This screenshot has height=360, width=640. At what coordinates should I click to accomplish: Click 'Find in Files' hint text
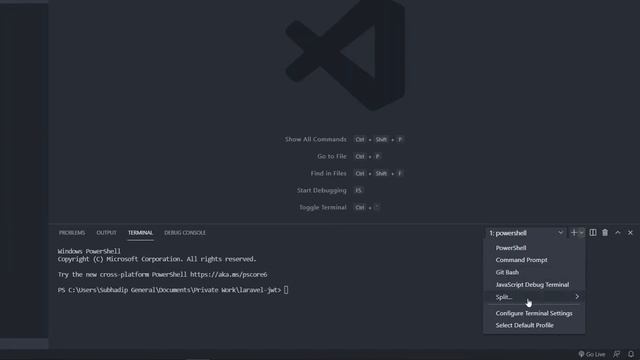click(x=328, y=173)
